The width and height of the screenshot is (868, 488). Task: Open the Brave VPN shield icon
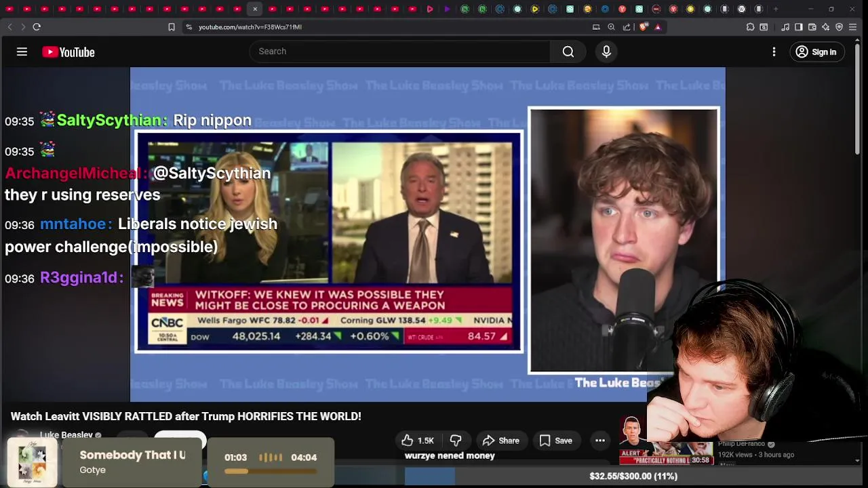[x=839, y=27]
